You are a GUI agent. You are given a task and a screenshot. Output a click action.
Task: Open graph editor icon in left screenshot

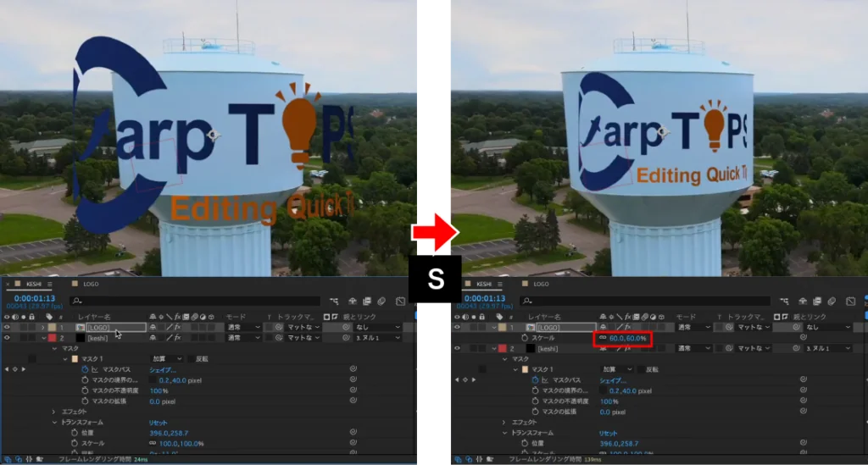click(401, 302)
